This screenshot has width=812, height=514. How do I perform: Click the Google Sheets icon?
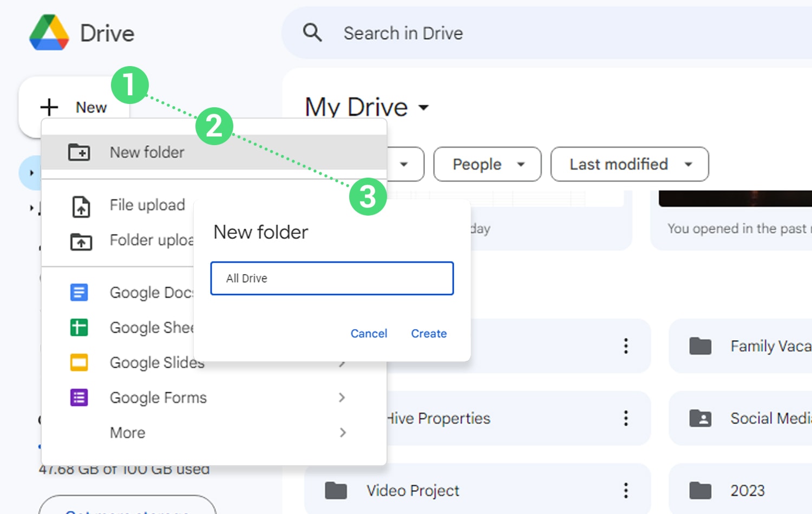[79, 328]
